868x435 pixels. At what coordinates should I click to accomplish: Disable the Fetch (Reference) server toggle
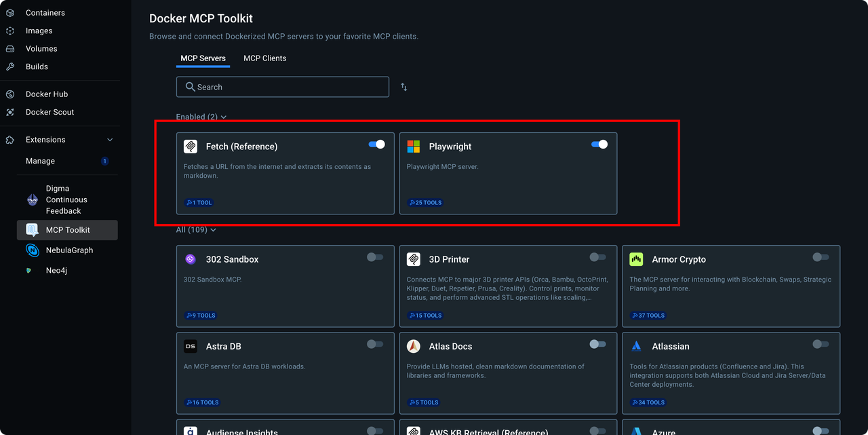tap(376, 145)
